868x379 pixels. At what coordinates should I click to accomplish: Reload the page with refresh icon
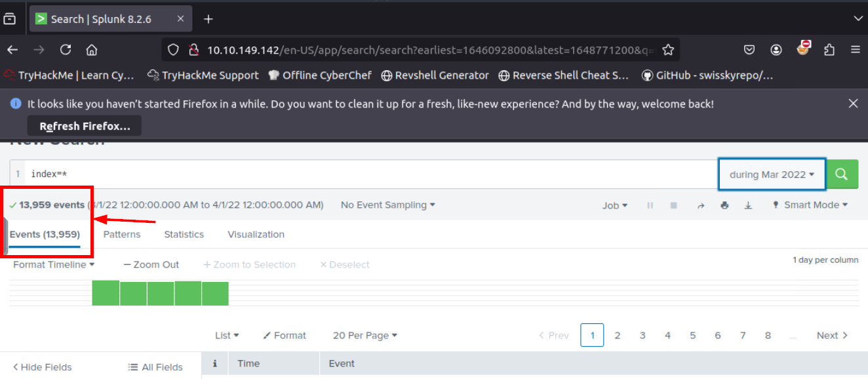[66, 50]
